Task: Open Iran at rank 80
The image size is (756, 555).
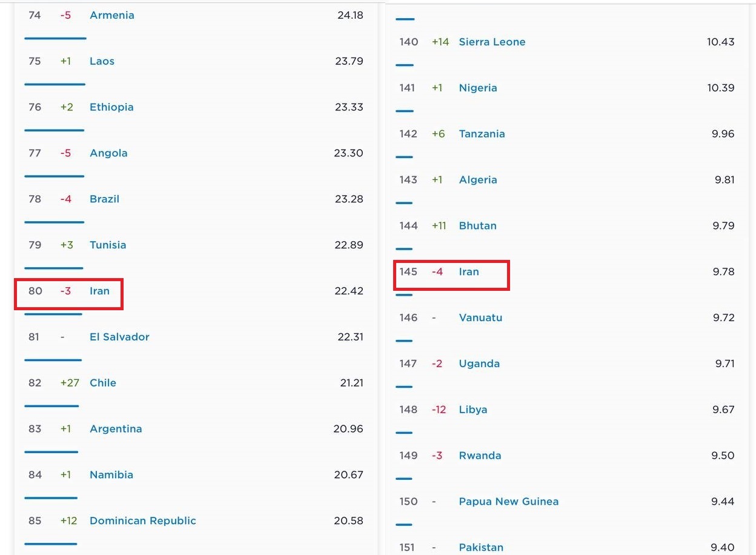Action: point(99,291)
